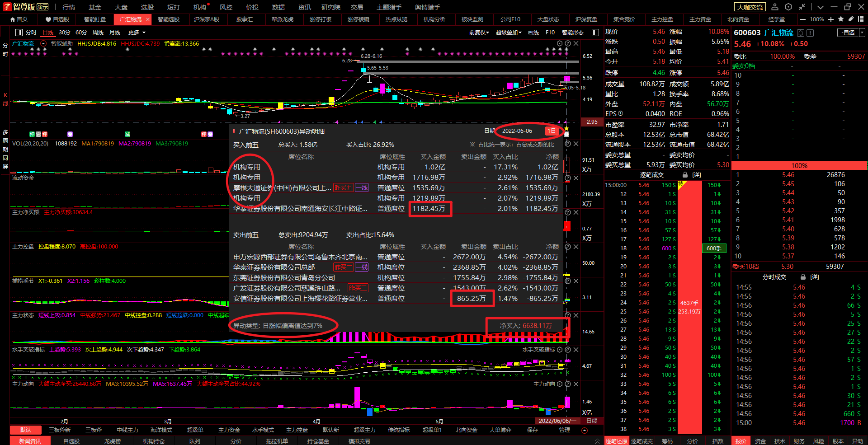Click the 2022/06/06 date marker on timeline

(557, 421)
